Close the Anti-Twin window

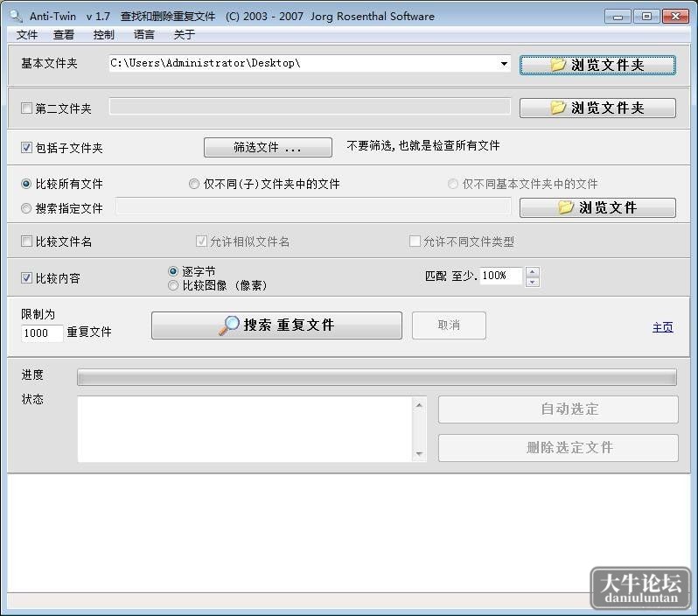point(675,17)
